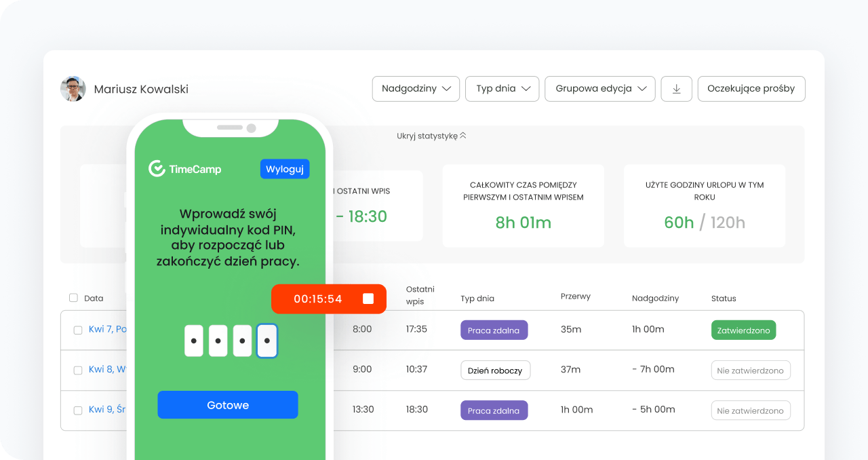The width and height of the screenshot is (868, 460).
Task: Click the 13:30 first entry time
Action: coord(363,409)
